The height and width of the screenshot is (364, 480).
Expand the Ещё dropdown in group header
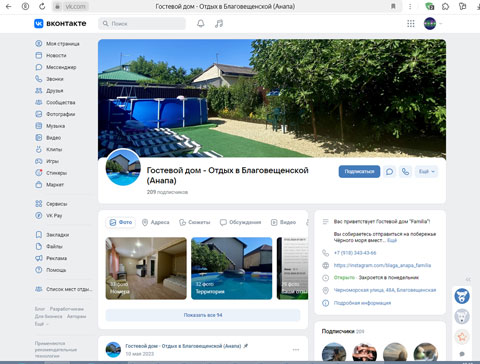click(427, 172)
